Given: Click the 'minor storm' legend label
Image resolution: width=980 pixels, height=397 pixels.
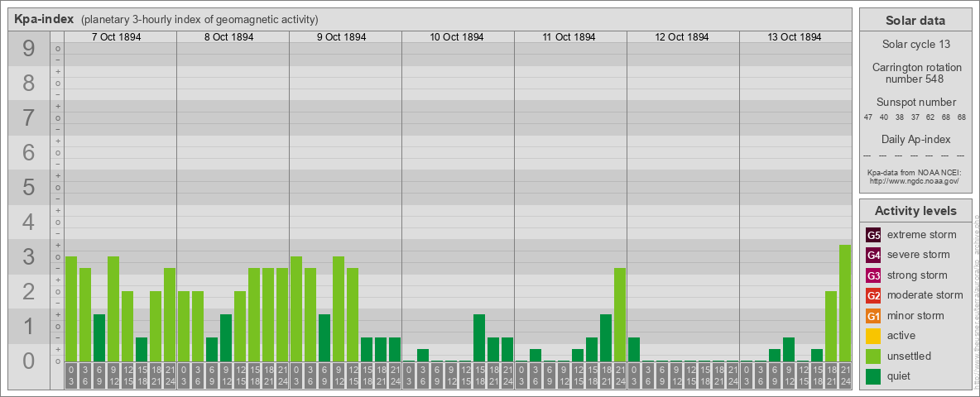Looking at the screenshot, I should pos(915,315).
